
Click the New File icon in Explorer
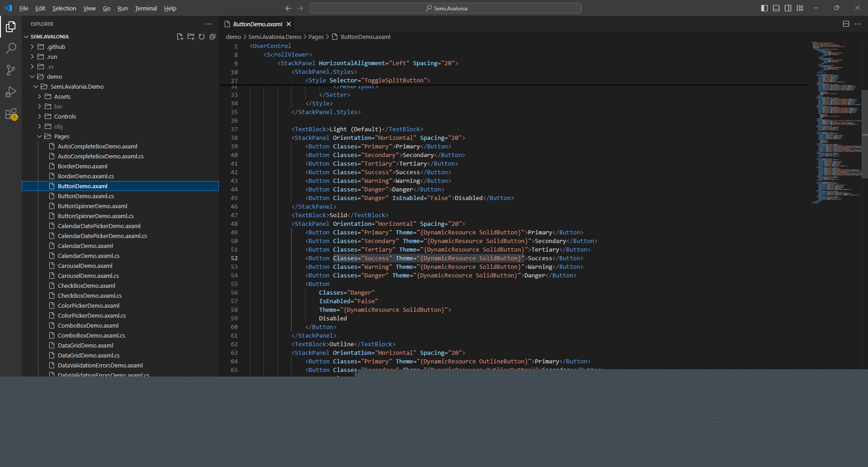pos(180,37)
